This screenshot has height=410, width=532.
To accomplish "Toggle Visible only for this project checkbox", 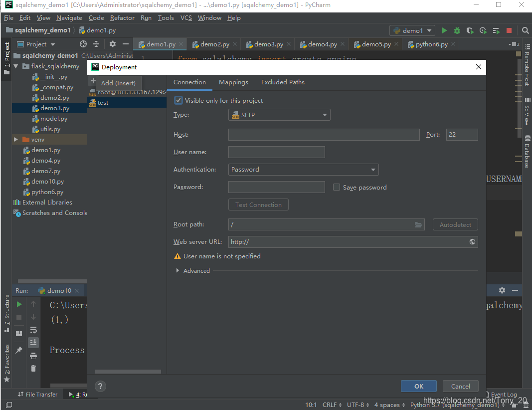I will click(x=178, y=100).
